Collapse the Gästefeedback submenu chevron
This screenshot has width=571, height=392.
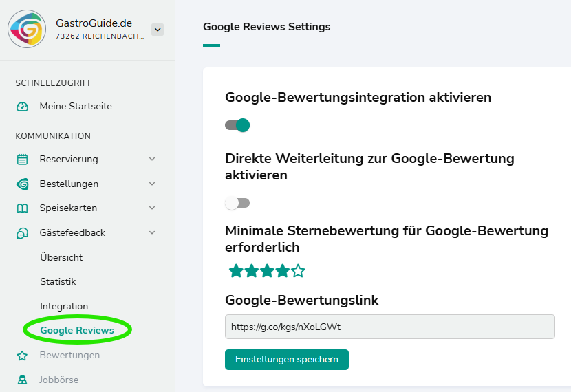pyautogui.click(x=152, y=233)
